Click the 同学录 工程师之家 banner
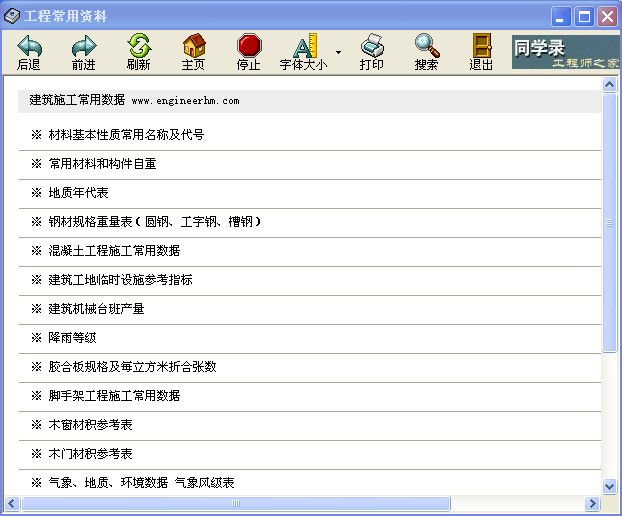Image resolution: width=622 pixels, height=516 pixels. 565,52
